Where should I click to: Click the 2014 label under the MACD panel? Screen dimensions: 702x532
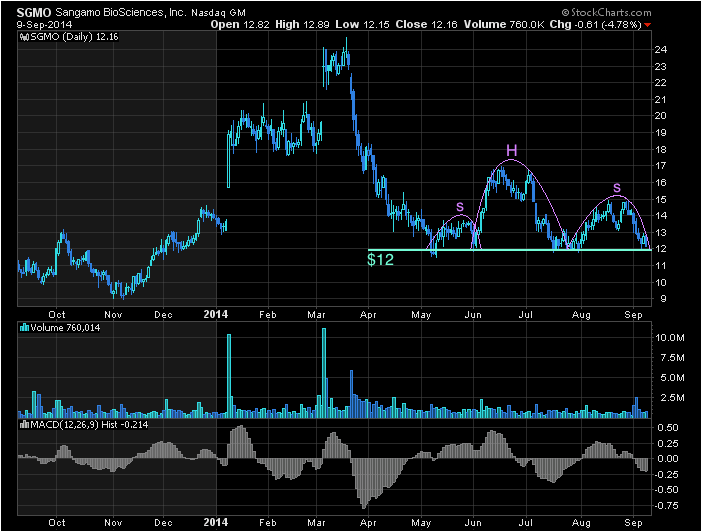(x=216, y=522)
